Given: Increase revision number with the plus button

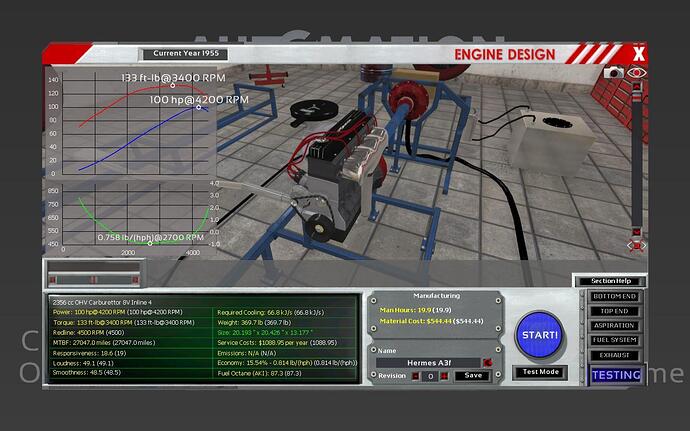Looking at the screenshot, I should pyautogui.click(x=445, y=376).
